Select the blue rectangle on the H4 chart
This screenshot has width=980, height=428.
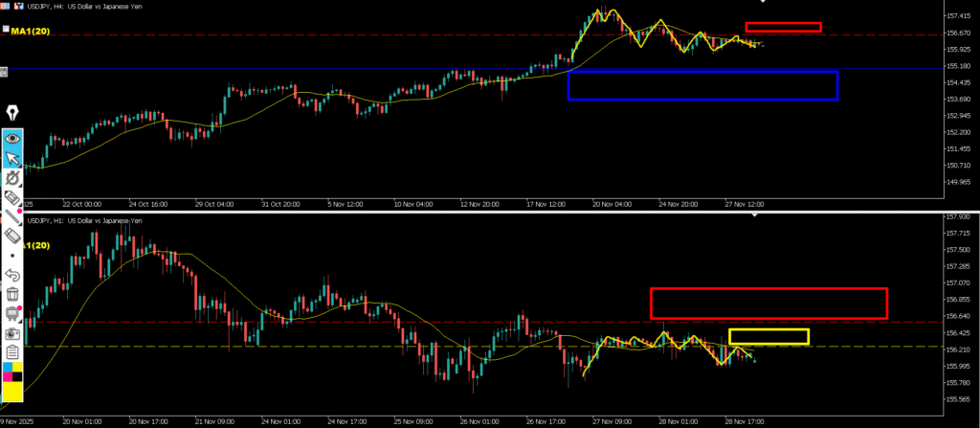[x=702, y=72]
